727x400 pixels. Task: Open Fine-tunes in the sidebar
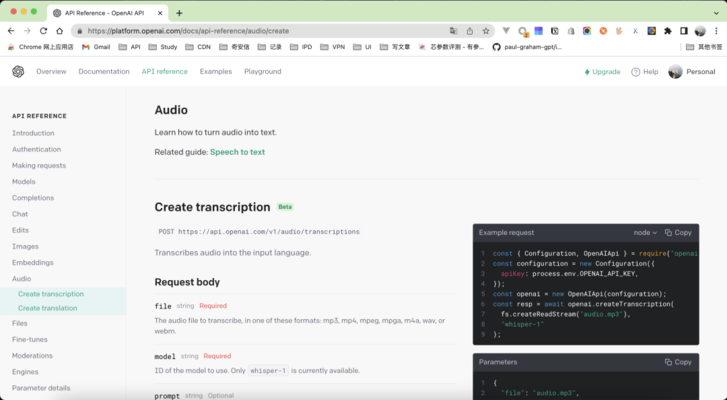pyautogui.click(x=30, y=339)
